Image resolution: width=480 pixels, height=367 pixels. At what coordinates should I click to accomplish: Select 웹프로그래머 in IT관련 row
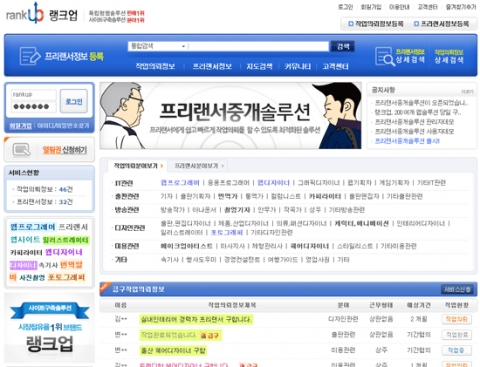point(180,183)
